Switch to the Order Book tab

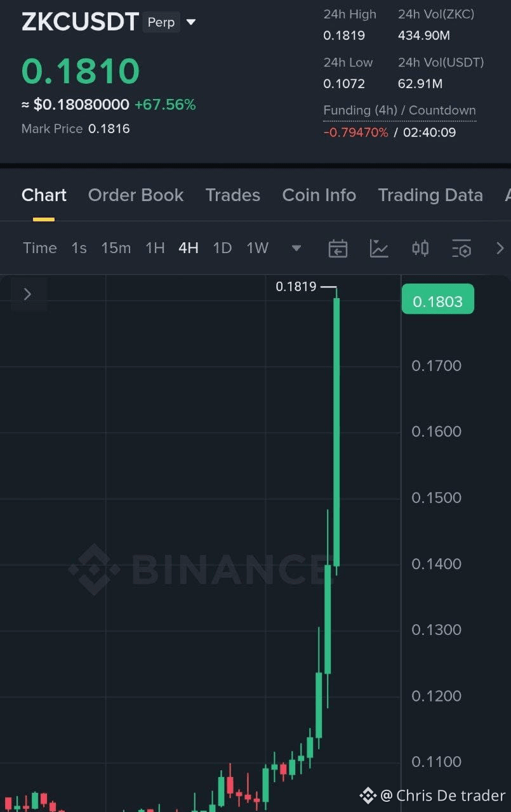[x=136, y=195]
